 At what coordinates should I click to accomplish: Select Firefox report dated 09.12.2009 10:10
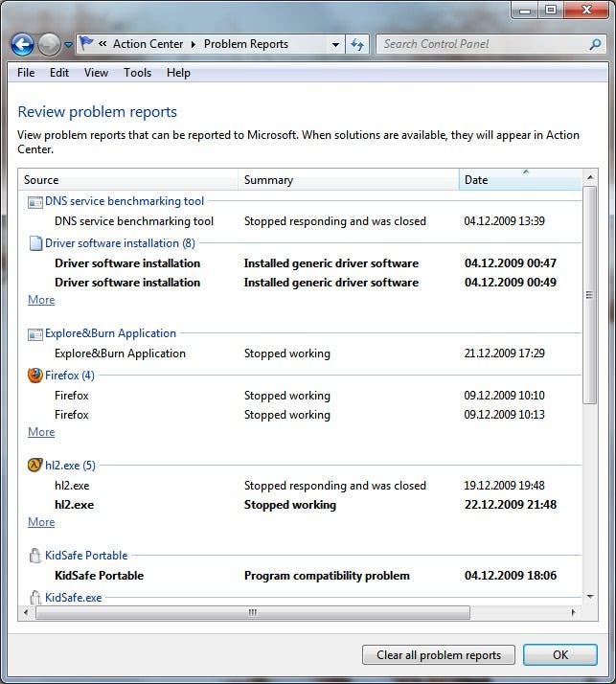click(x=300, y=396)
